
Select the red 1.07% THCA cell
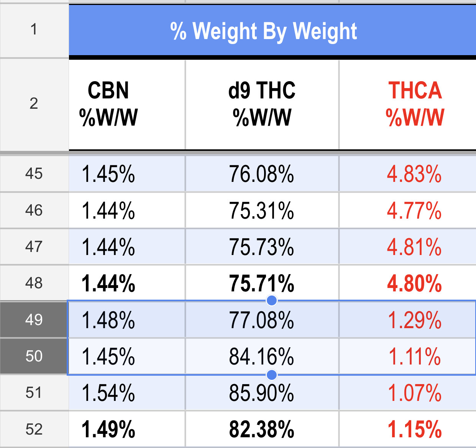(x=414, y=393)
